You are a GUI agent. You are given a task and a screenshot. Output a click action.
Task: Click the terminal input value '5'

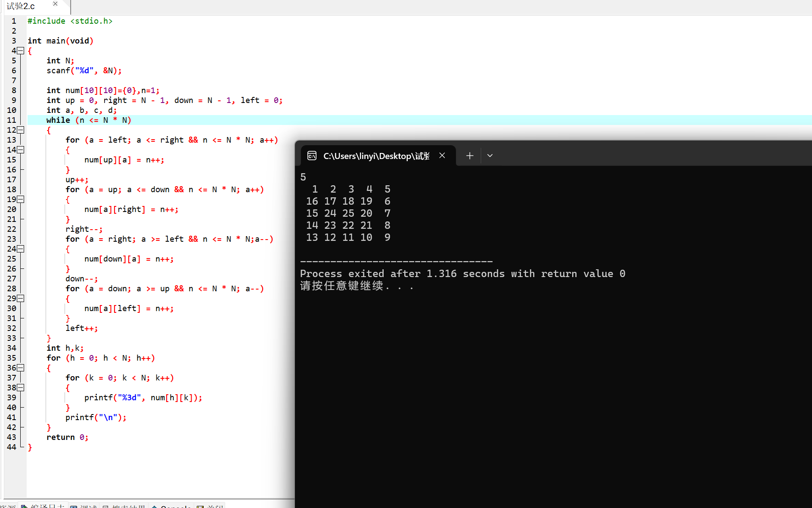[x=303, y=177]
